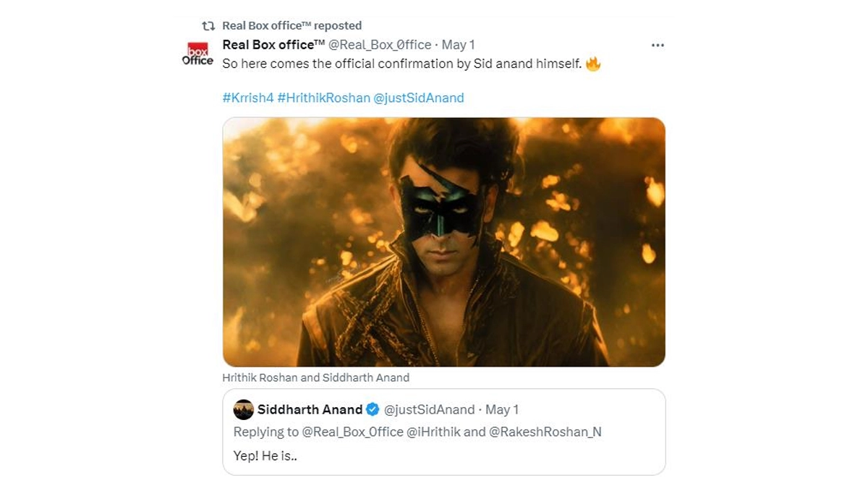Screen dimensions: 868x488
Task: Open the Real Box Office profile avatar
Action: [197, 54]
